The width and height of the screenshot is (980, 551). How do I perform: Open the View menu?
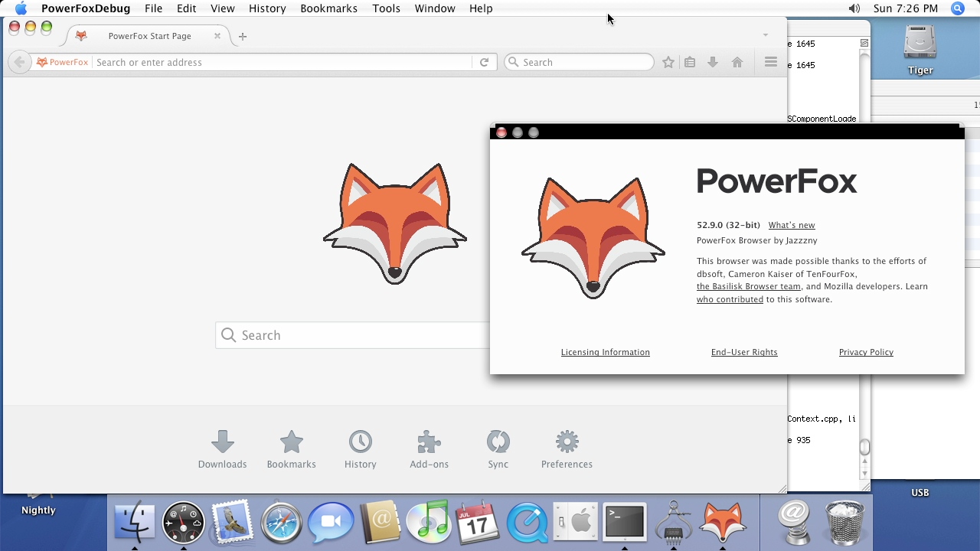coord(223,8)
